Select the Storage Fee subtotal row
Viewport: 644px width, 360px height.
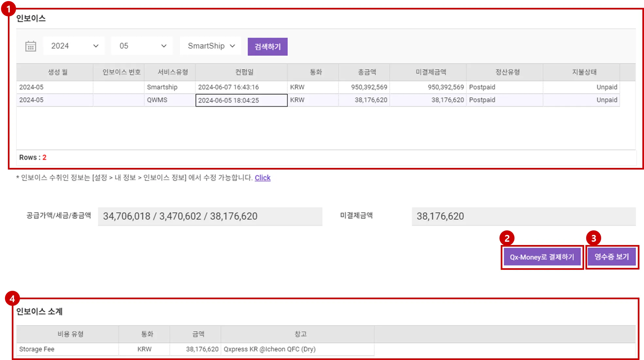(x=37, y=349)
